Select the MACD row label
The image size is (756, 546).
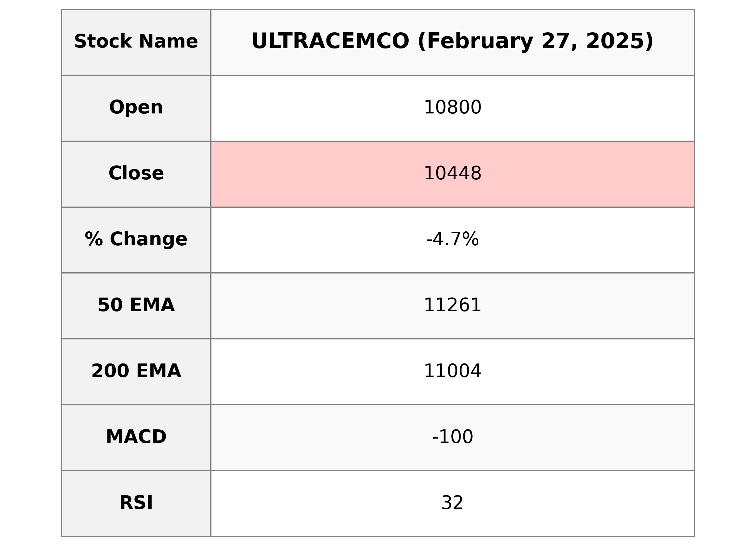click(x=136, y=437)
